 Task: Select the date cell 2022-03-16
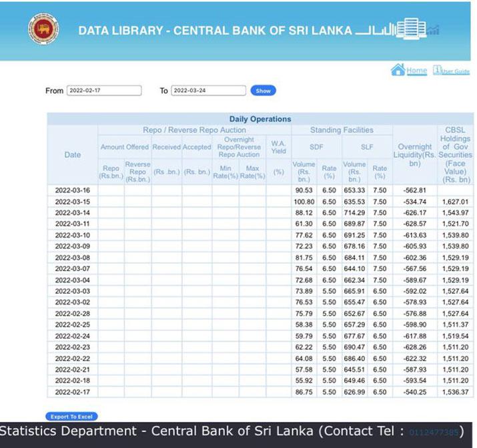(73, 190)
